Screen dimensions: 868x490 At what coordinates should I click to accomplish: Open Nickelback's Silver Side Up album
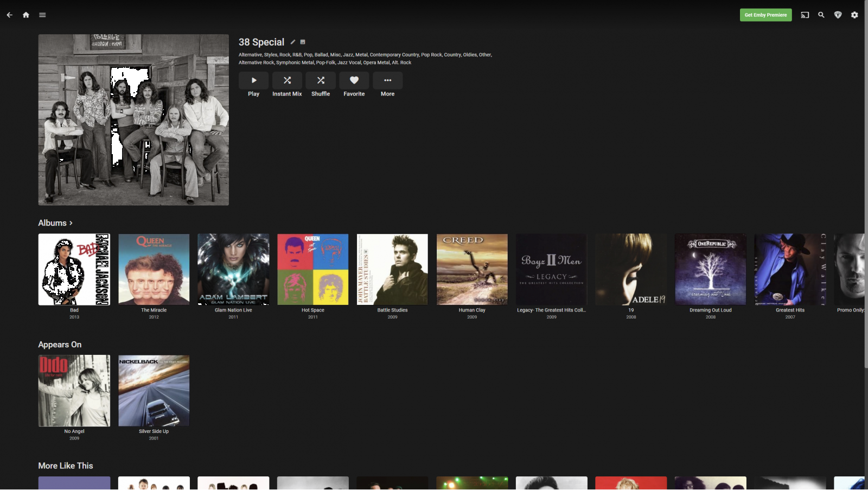pyautogui.click(x=154, y=391)
